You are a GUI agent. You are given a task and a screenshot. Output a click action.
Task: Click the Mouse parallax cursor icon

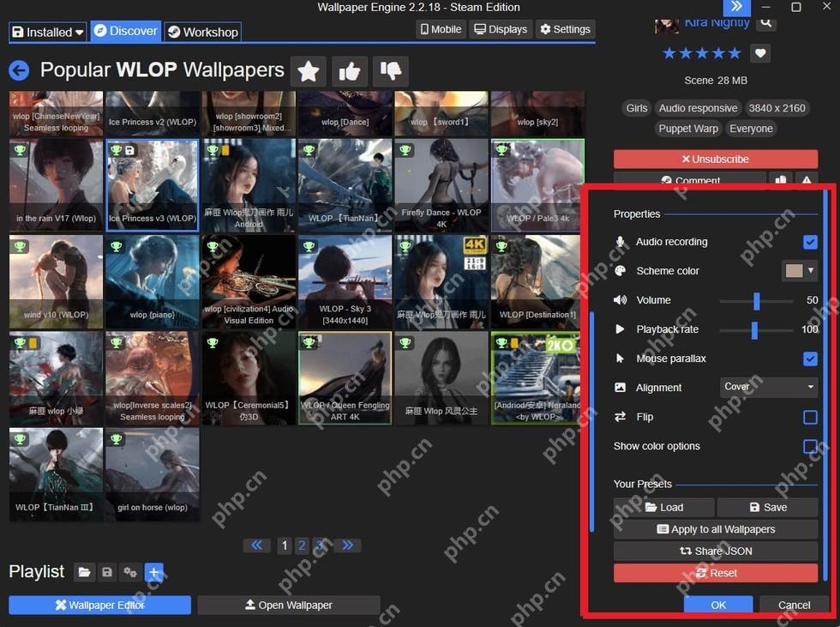click(x=620, y=358)
